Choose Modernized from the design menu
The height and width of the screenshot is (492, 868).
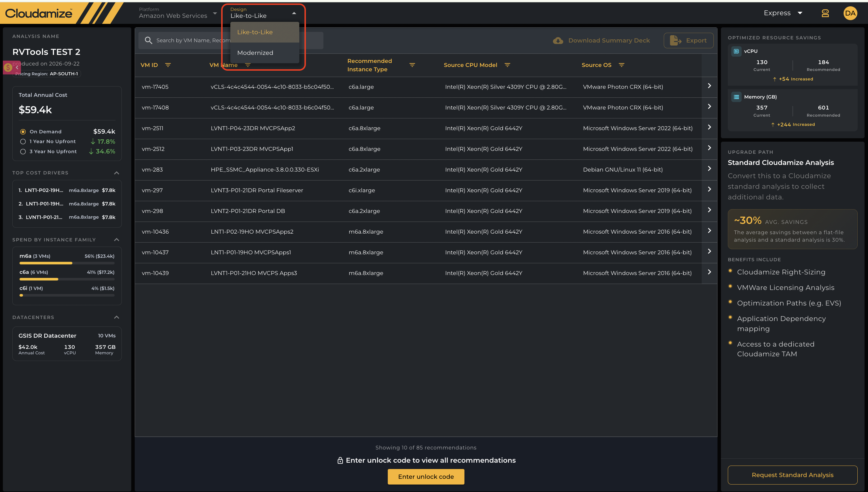click(x=265, y=53)
